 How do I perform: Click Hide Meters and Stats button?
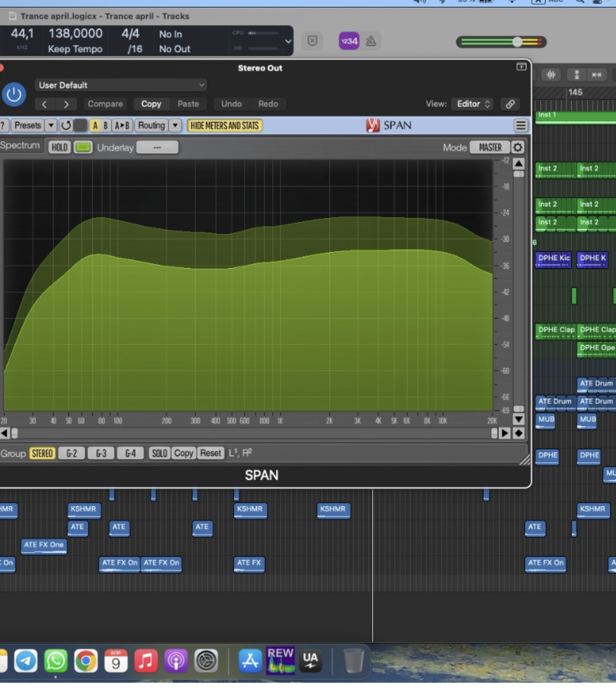tap(224, 125)
